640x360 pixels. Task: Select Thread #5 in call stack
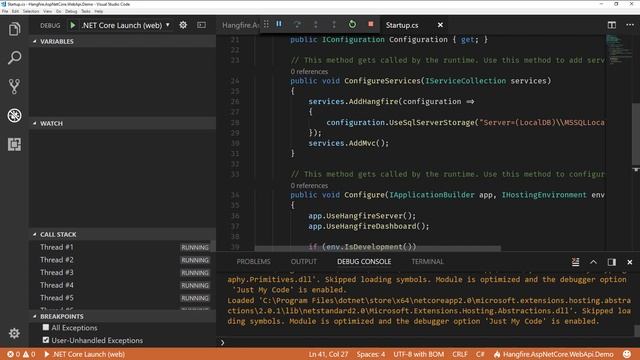pos(122,298)
